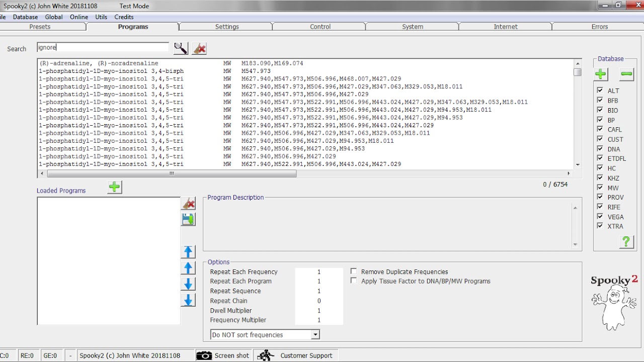The height and width of the screenshot is (362, 644).
Task: Open the Credits menu
Action: pos(124,17)
